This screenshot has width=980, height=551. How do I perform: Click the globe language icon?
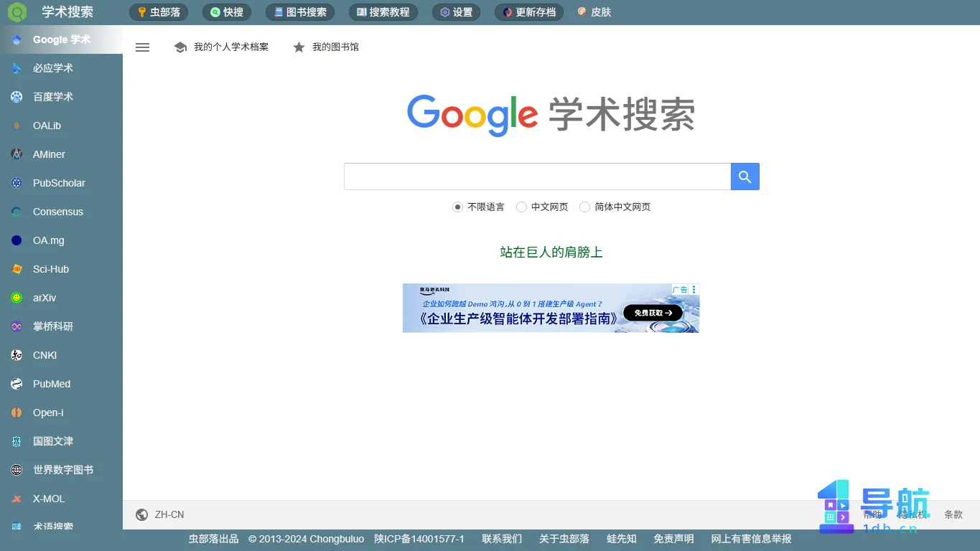[142, 514]
